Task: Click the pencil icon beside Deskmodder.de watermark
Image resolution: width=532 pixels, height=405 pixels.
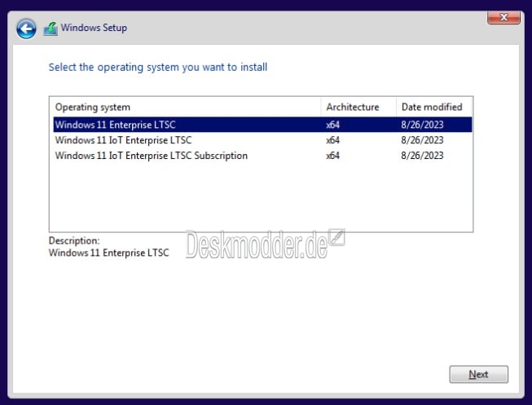Action: (337, 237)
